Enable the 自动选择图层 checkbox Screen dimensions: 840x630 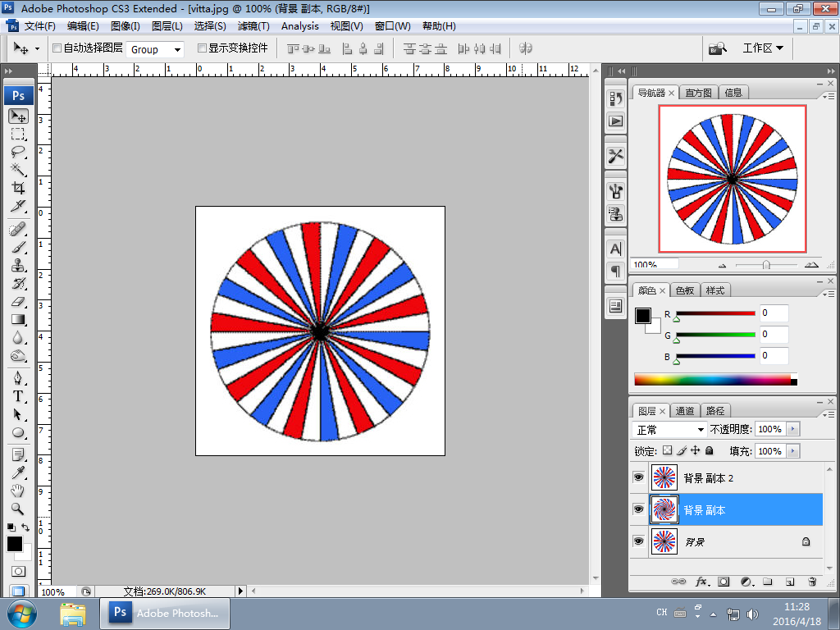tap(57, 48)
